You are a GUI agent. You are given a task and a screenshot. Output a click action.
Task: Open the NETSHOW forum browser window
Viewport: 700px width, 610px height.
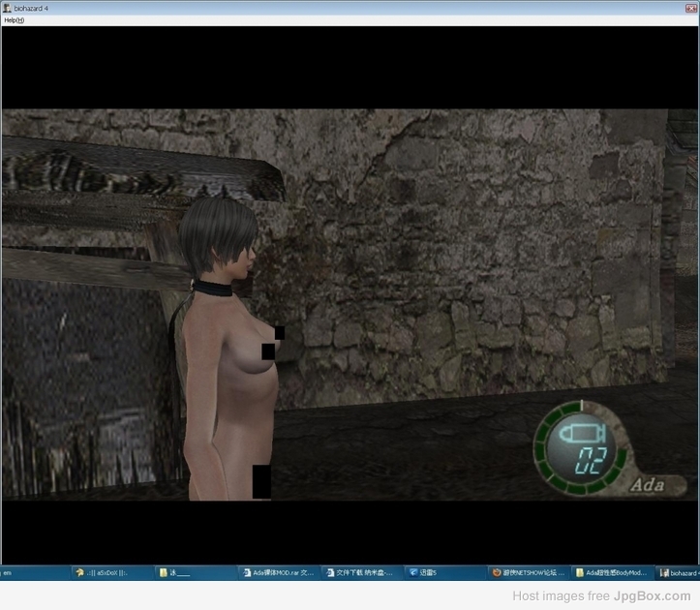[529, 572]
